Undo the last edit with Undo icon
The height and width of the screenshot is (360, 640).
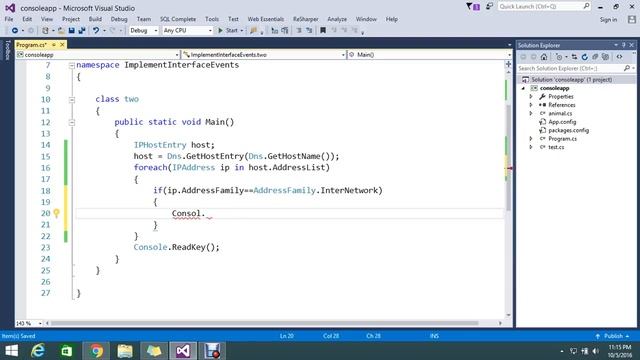click(x=96, y=31)
